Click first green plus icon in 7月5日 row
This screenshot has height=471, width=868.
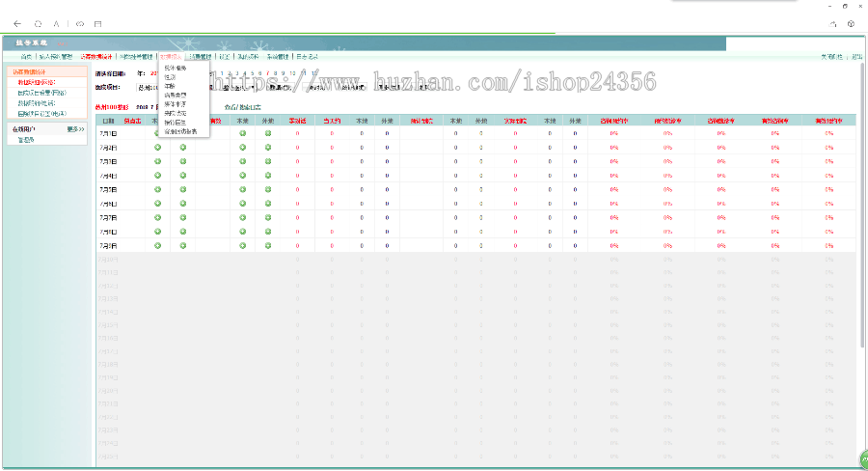158,189
